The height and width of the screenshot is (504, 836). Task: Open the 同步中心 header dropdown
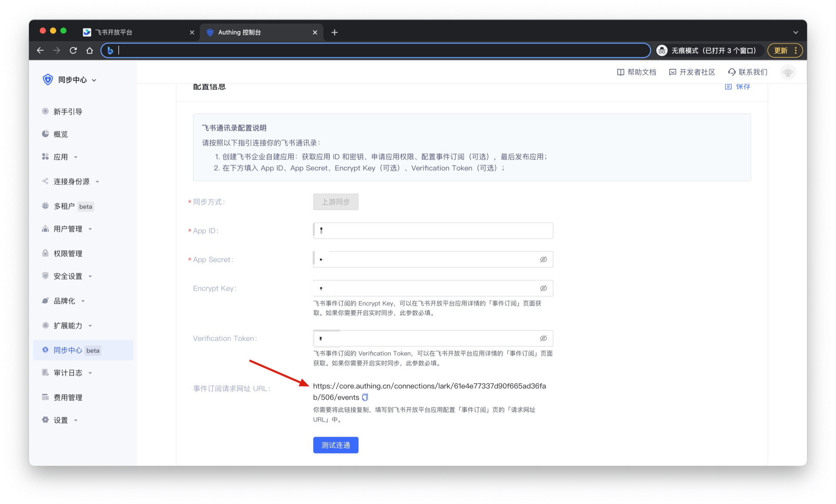pos(94,80)
